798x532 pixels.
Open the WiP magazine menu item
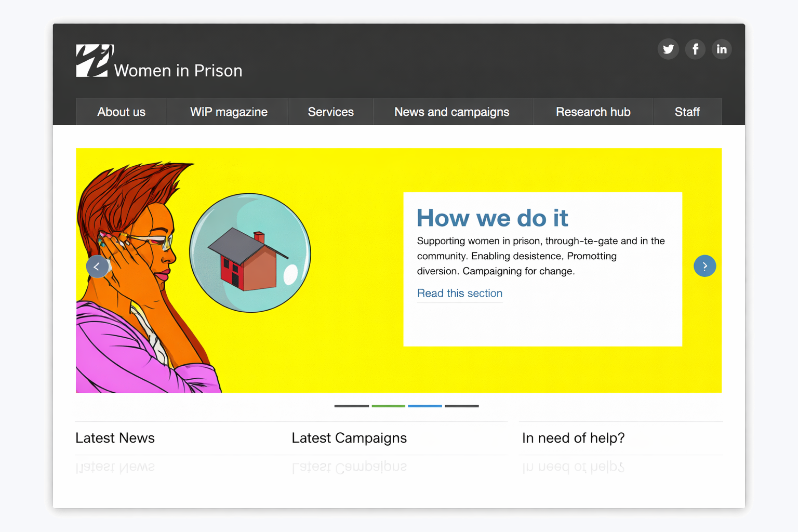pyautogui.click(x=229, y=112)
